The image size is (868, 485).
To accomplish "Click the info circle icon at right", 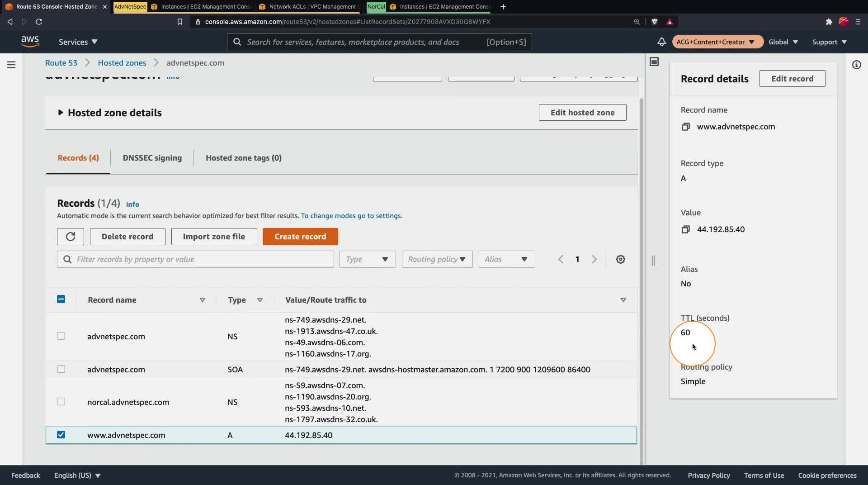I will pos(856,65).
